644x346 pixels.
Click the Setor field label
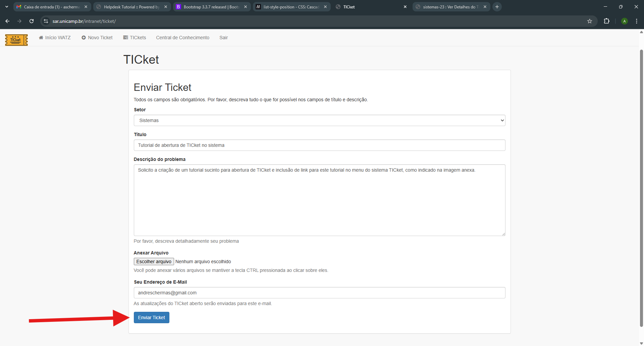tap(140, 110)
